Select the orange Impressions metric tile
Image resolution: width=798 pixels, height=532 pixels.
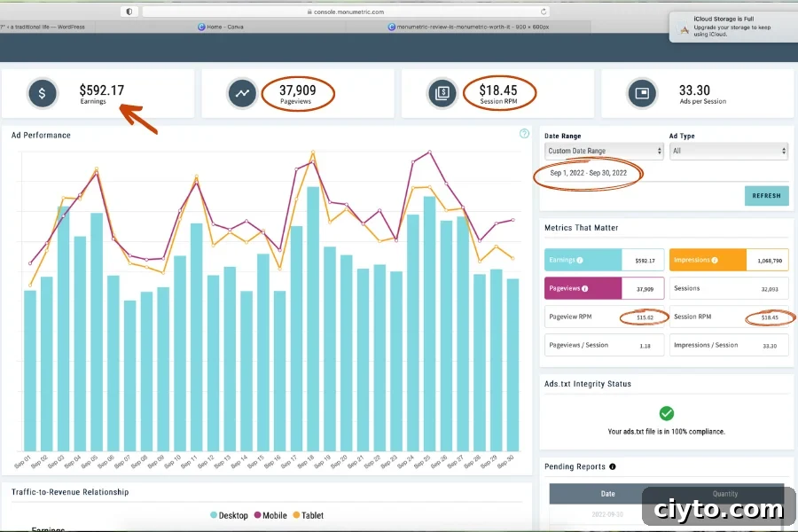click(729, 260)
